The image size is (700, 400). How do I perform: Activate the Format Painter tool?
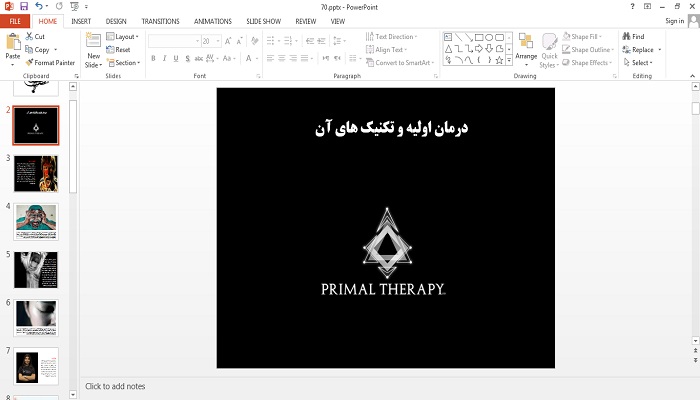[53, 62]
